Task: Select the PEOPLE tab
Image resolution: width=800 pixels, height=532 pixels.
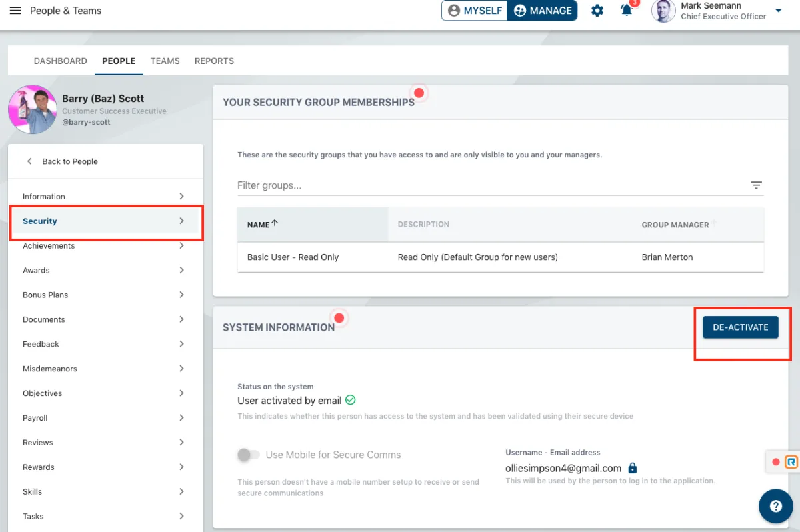Action: (119, 61)
